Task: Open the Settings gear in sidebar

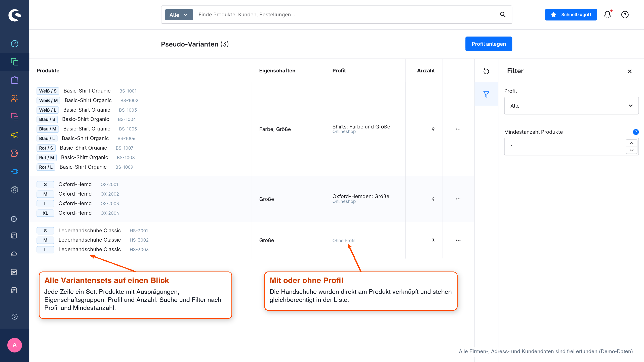Action: (15, 190)
